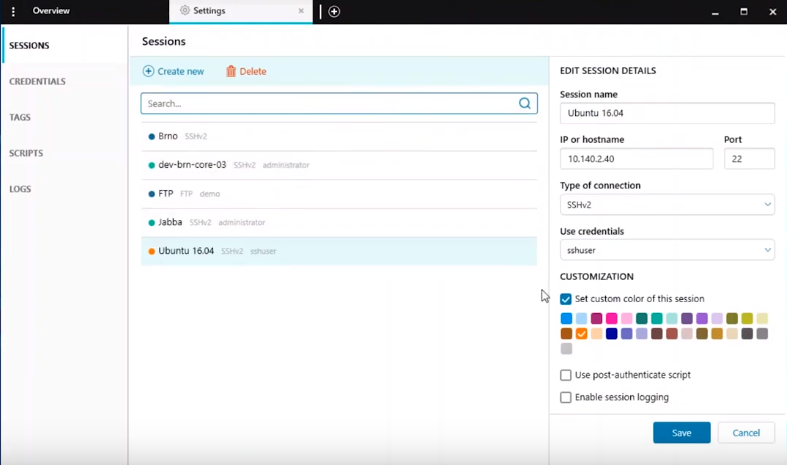
Task: Pick the olive green color swatch
Action: point(732,318)
